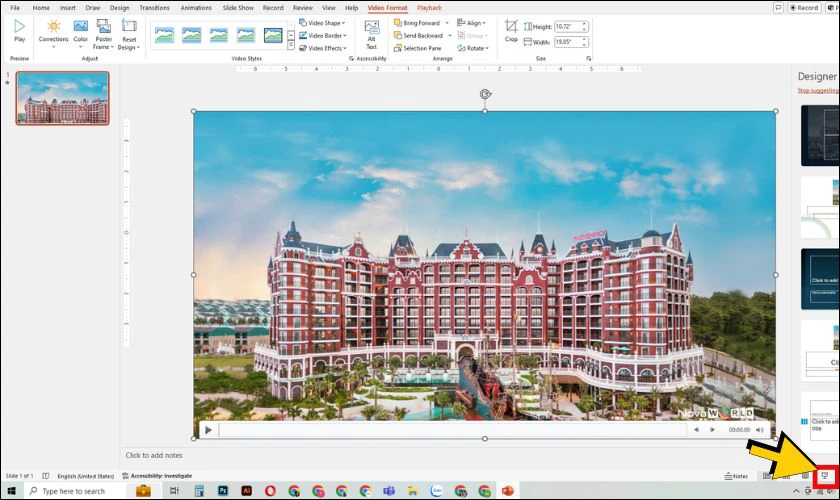Image resolution: width=840 pixels, height=500 pixels.
Task: Switch to the Transitions tab
Action: 154,8
